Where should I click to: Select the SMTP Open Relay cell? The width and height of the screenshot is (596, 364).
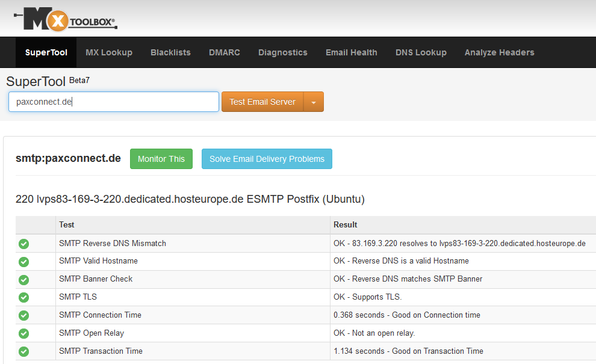[x=193, y=333]
